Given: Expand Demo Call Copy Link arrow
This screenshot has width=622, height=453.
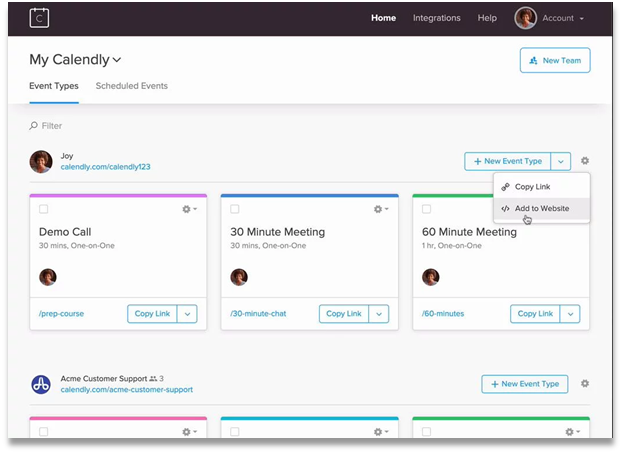Looking at the screenshot, I should click(187, 314).
